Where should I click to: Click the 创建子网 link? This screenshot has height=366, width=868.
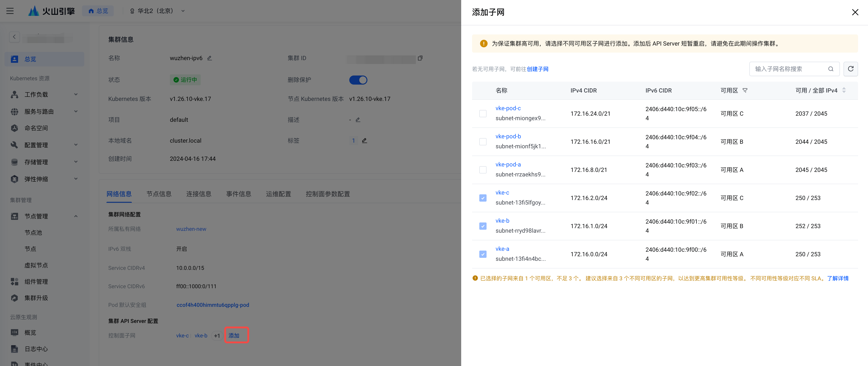pos(538,69)
